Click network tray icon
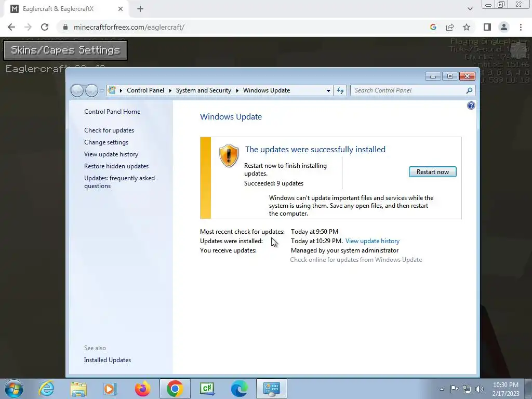 pos(467,389)
